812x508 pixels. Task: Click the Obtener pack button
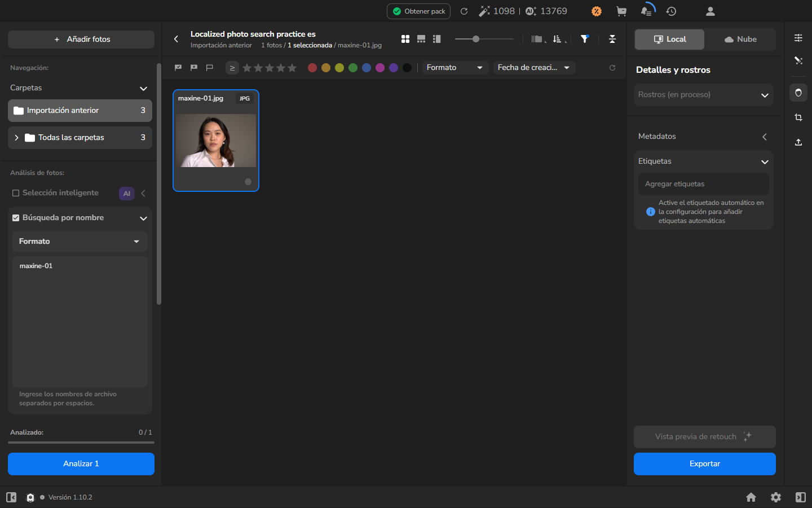(x=418, y=11)
